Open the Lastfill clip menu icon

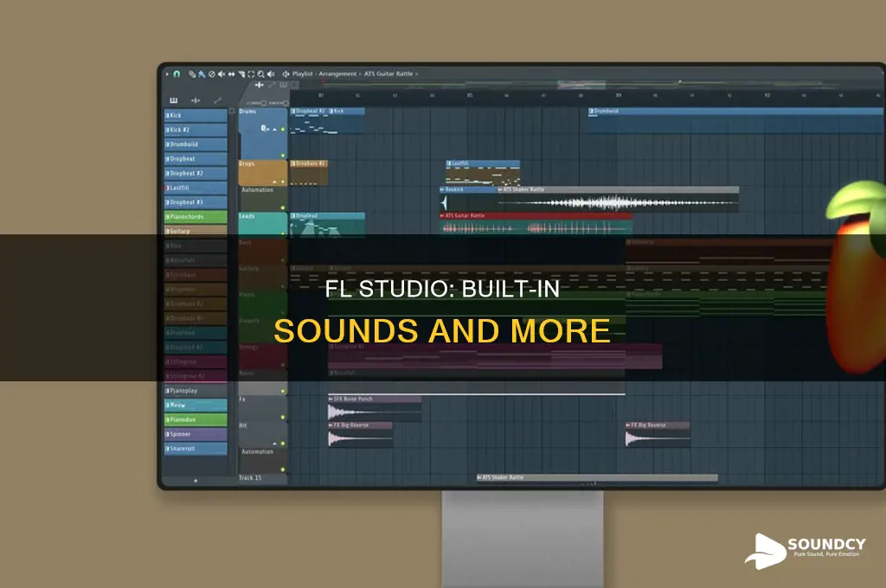coord(449,163)
